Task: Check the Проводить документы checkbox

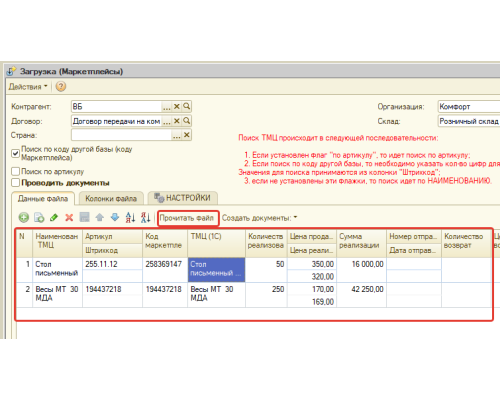Action: (x=15, y=183)
